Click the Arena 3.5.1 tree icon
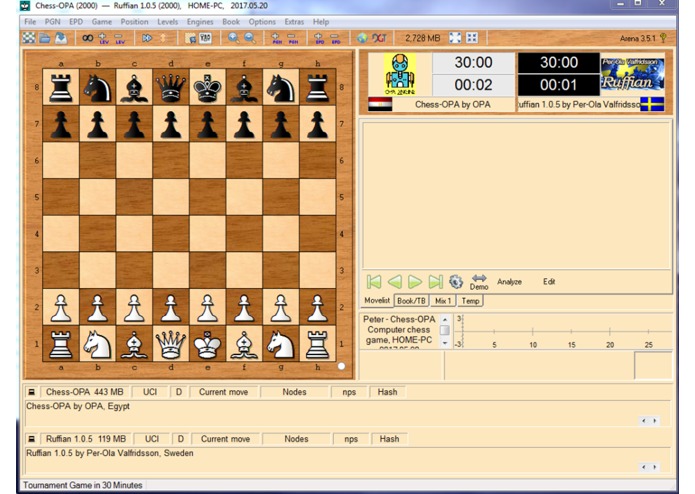 [663, 38]
